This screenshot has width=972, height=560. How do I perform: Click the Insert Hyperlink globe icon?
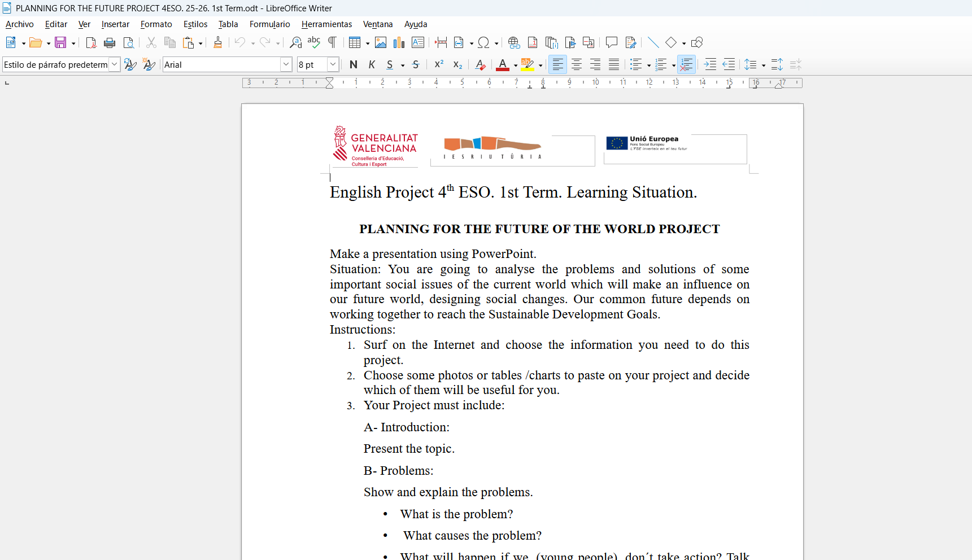point(513,43)
